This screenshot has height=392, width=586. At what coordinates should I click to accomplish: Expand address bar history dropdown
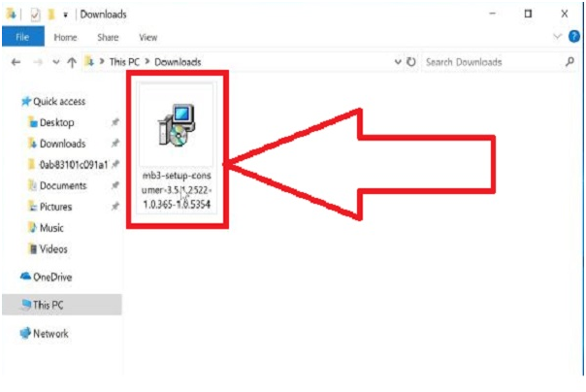(398, 62)
